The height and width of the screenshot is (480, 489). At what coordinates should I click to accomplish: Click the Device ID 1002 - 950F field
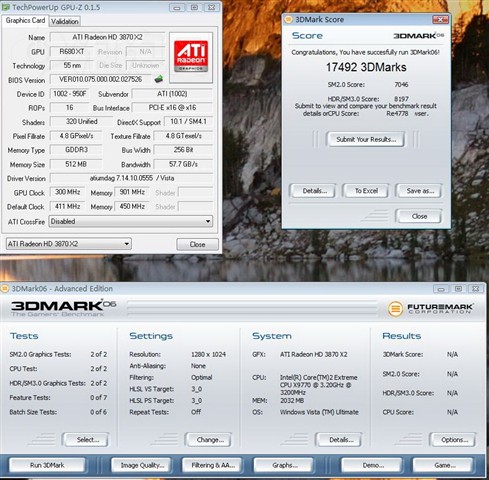pyautogui.click(x=69, y=94)
